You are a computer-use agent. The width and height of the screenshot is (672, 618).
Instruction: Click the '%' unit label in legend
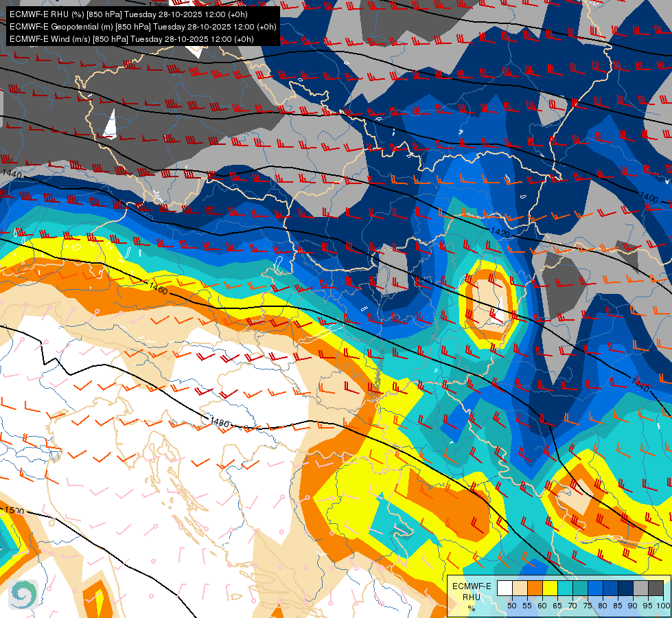pos(472,608)
